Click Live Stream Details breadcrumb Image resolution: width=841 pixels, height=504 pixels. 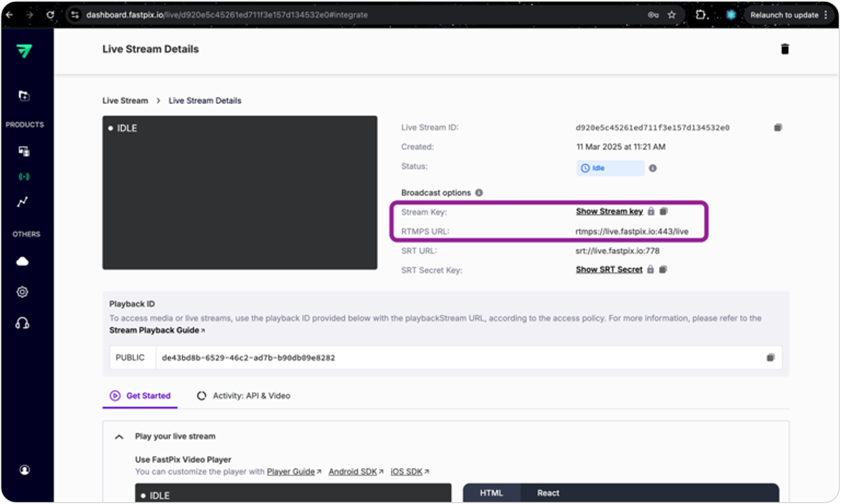(205, 101)
